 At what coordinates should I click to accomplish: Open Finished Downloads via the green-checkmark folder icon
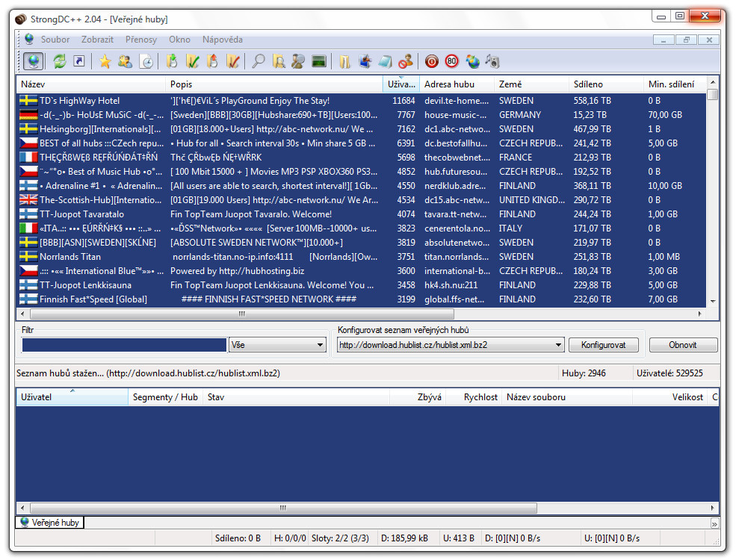coord(193,61)
